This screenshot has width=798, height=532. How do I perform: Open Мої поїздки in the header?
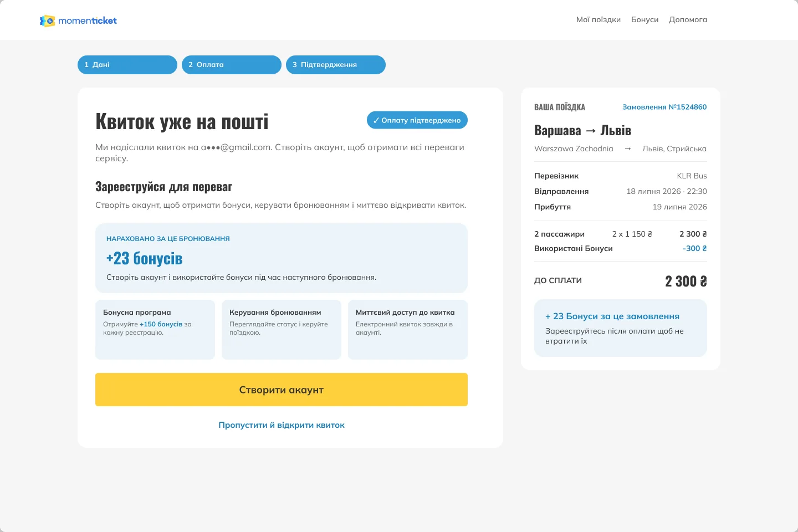click(x=598, y=20)
